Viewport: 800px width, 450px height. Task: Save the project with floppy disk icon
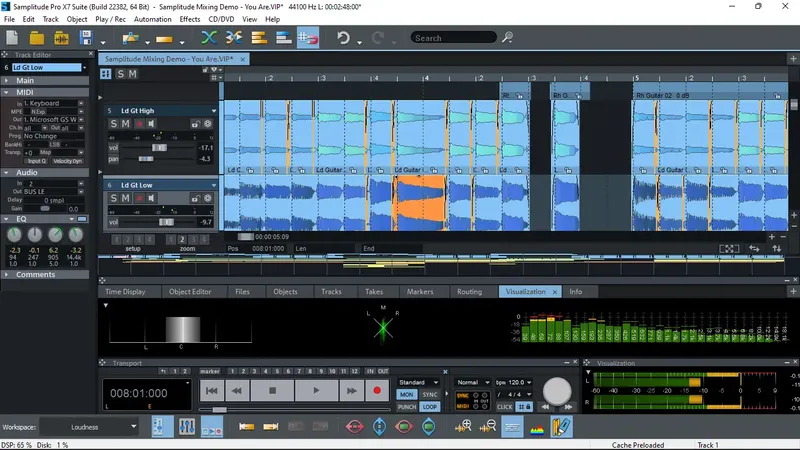click(86, 38)
